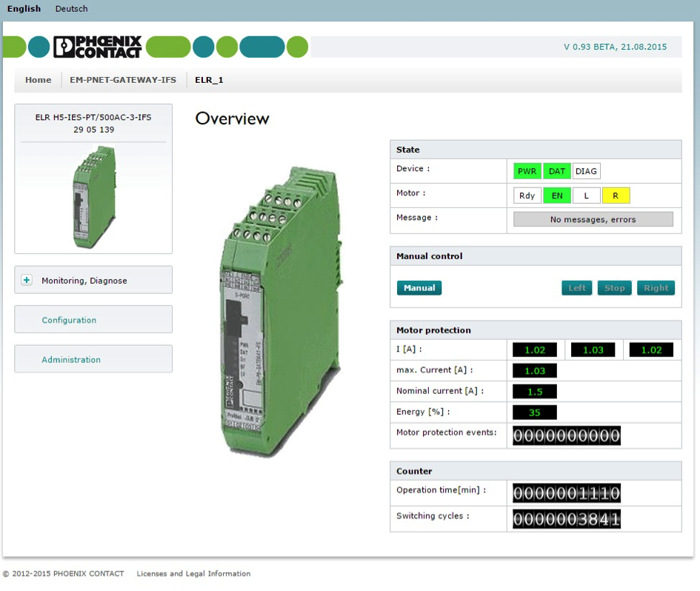Click the PWR device status indicator
This screenshot has height=591, width=700.
point(527,171)
